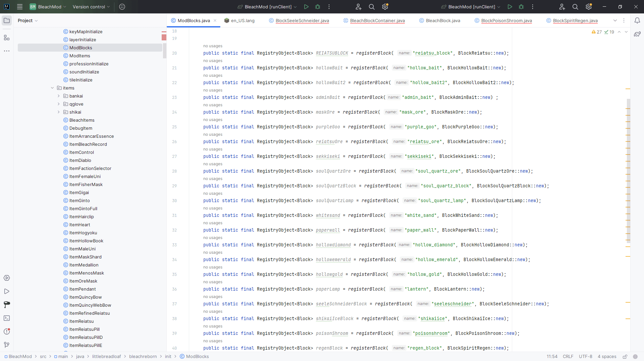Open the Run tool window icon
Screen dimensions: 644x361
click(7, 291)
